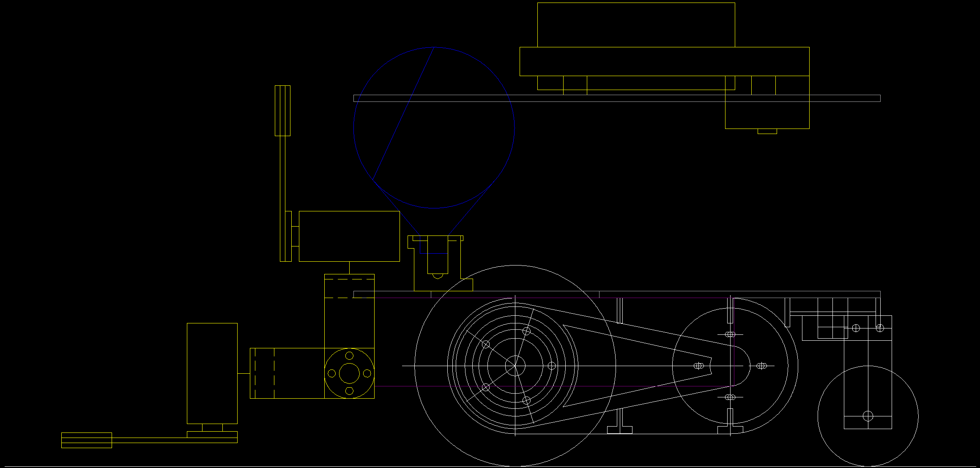Select the striped handle at bottom left corner

pyautogui.click(x=87, y=440)
